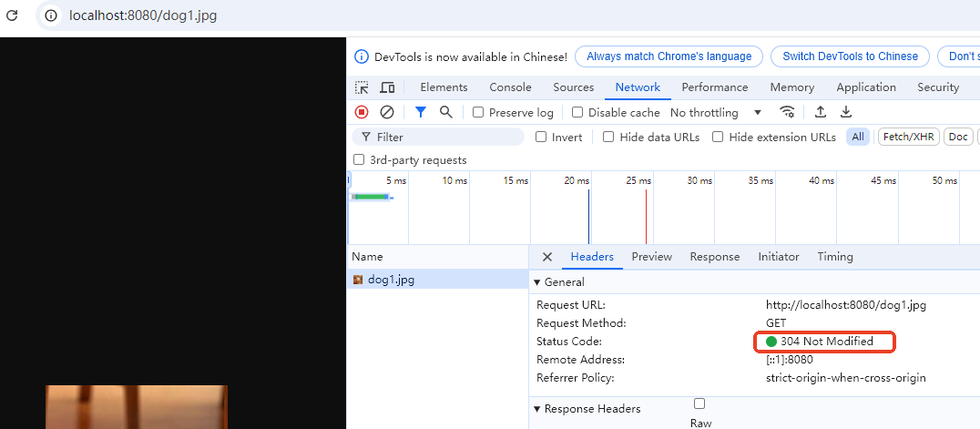
Task: Click the export HAR download icon
Action: [845, 112]
